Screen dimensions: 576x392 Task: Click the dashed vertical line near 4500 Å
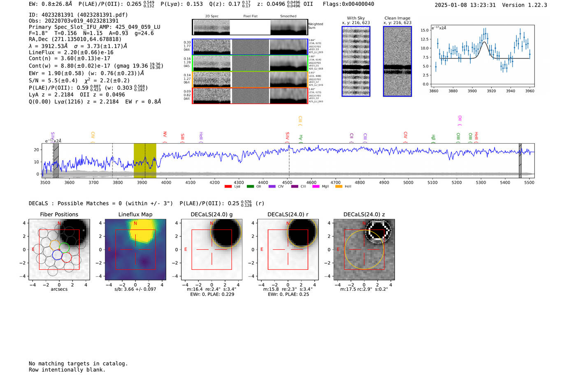(289, 160)
